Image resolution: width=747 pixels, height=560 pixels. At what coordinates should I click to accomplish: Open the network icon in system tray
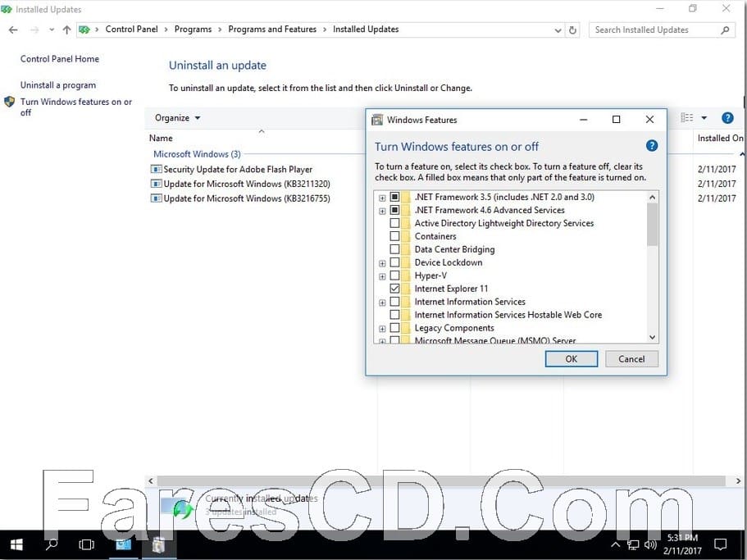[x=633, y=545]
